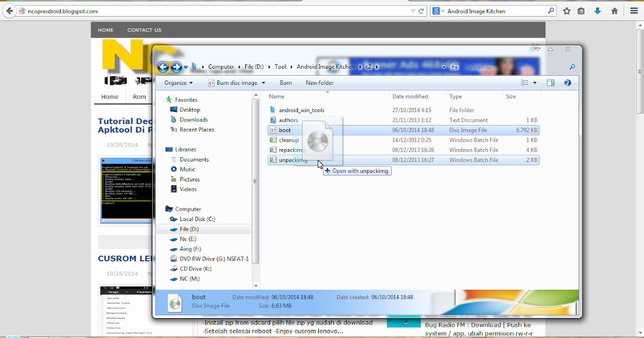This screenshot has height=338, width=644.
Task: Select Tool in the breadcrumb path
Action: (x=280, y=67)
